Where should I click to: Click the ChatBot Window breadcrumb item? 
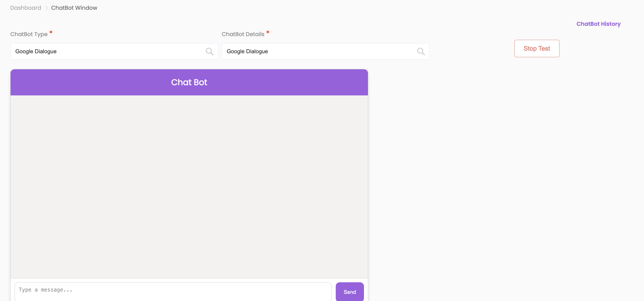click(74, 8)
